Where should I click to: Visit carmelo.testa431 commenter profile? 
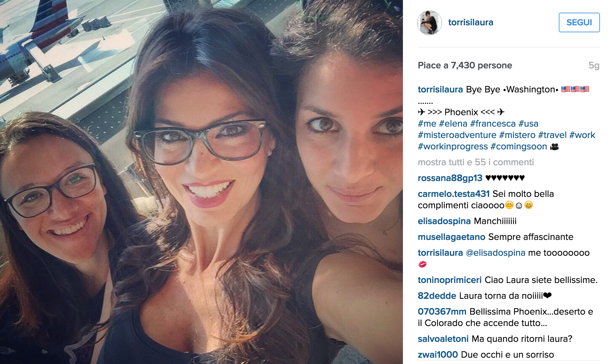click(x=454, y=194)
